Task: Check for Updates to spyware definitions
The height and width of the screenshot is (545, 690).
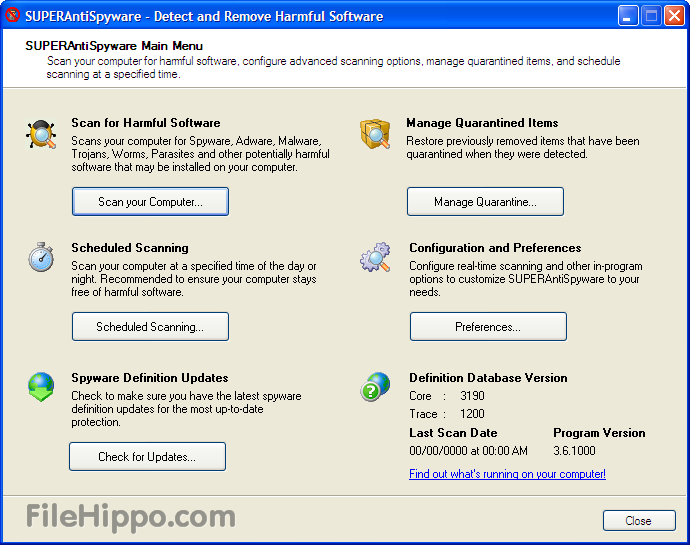Action: pyautogui.click(x=147, y=457)
